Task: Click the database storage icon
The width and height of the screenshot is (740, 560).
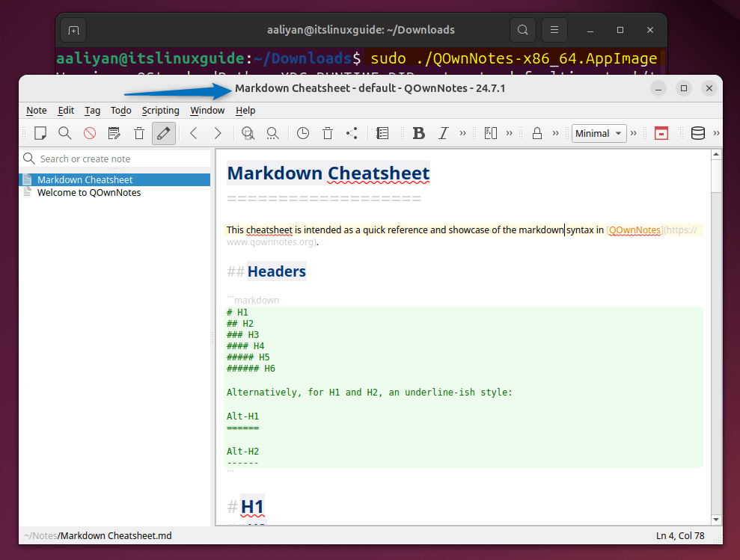Action: (x=697, y=133)
